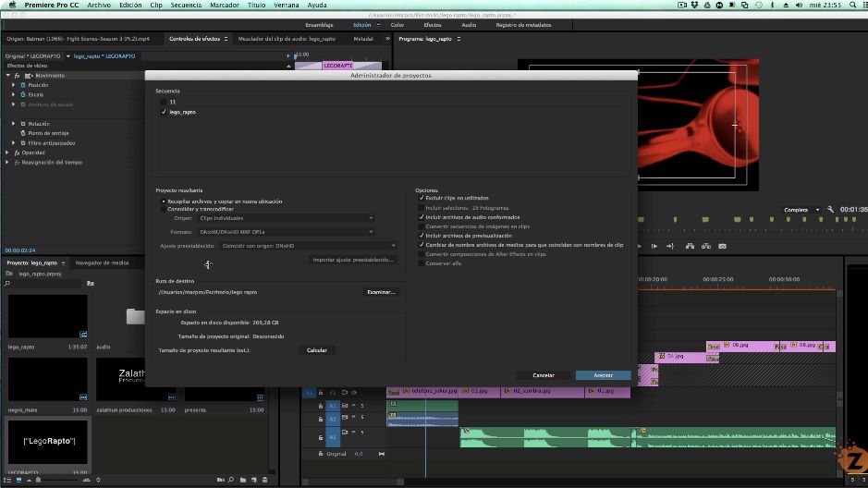
Task: Open Spotlight search in macOS menu bar
Action: (x=852, y=5)
